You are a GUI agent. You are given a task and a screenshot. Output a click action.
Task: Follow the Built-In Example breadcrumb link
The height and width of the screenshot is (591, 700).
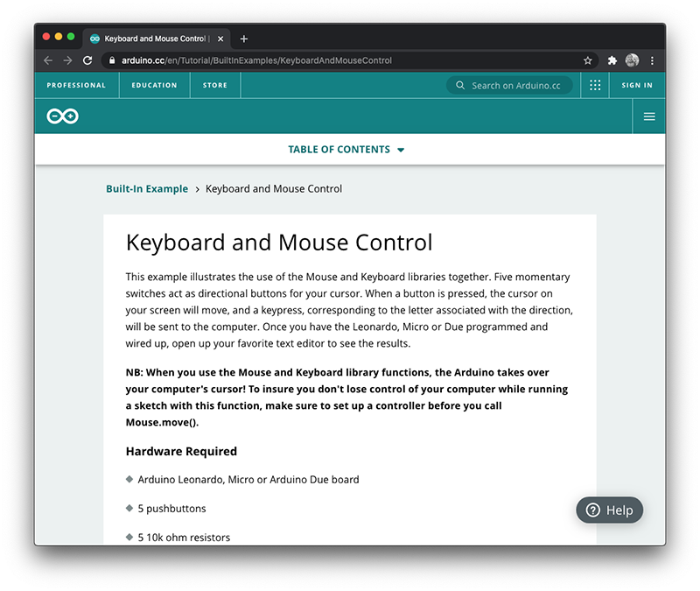click(147, 189)
